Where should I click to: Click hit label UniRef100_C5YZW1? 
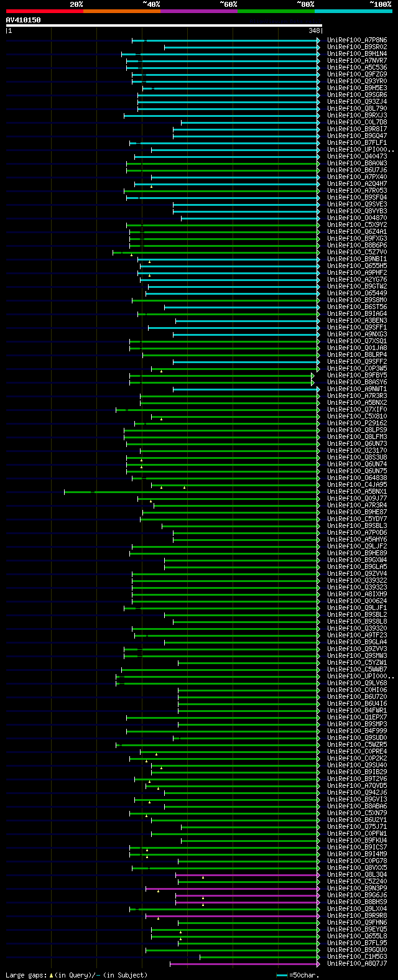[x=357, y=663]
